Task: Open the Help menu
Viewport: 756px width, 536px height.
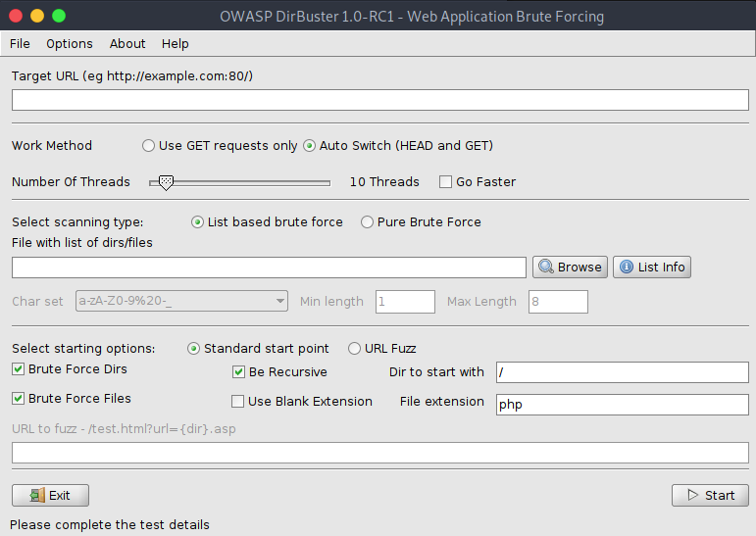Action: pos(175,44)
